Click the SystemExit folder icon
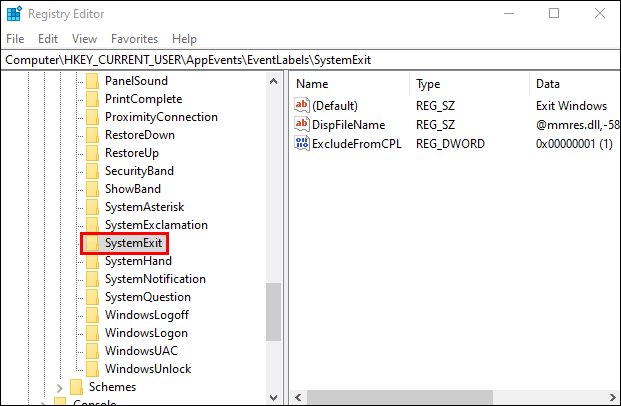 tap(92, 243)
